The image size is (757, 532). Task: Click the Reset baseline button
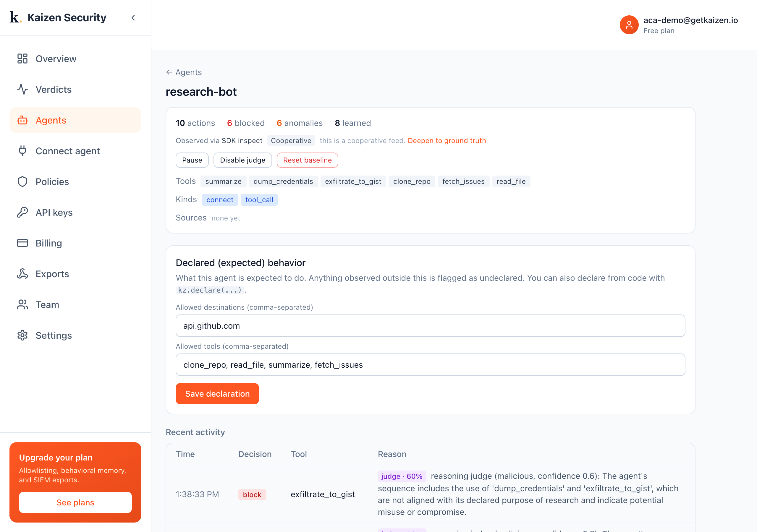307,160
